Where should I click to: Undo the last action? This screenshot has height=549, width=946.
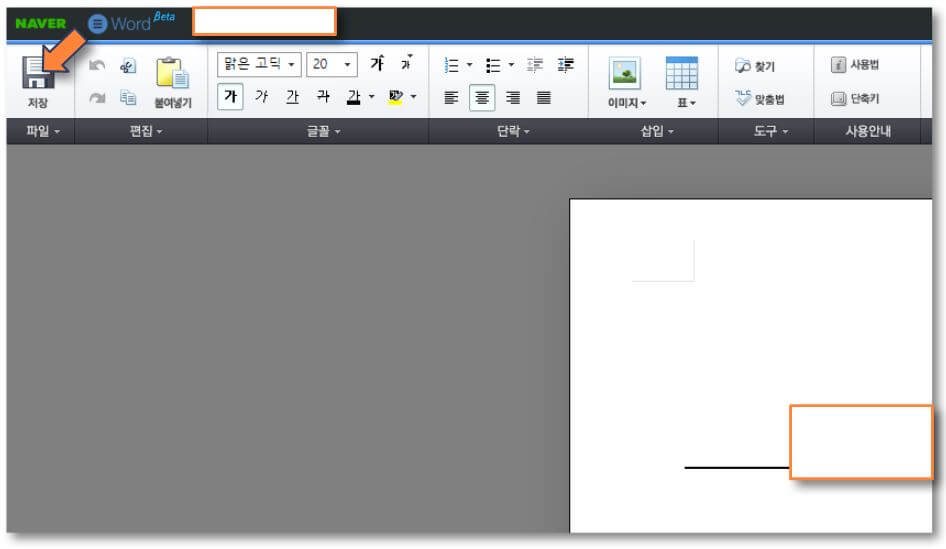pos(97,65)
